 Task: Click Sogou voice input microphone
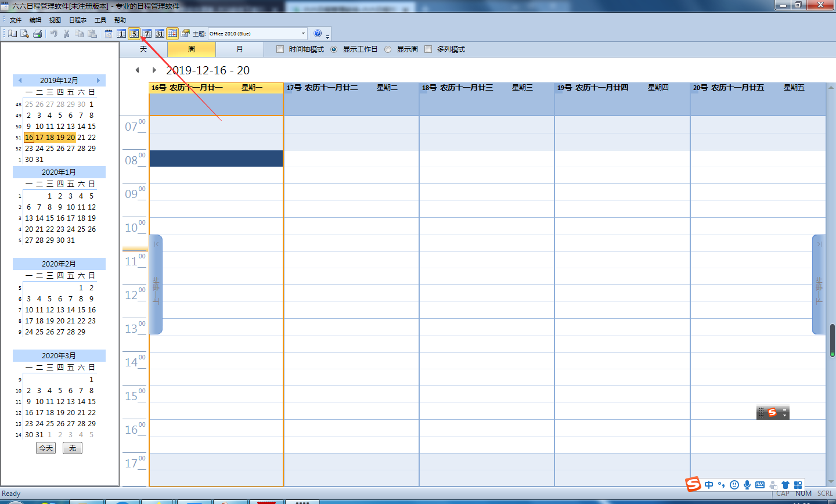(x=747, y=485)
